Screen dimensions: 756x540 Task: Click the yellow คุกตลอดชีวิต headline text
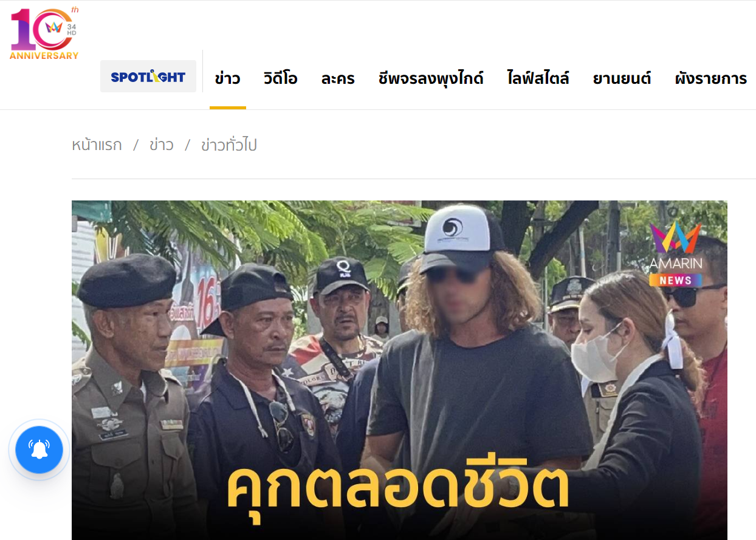click(399, 488)
